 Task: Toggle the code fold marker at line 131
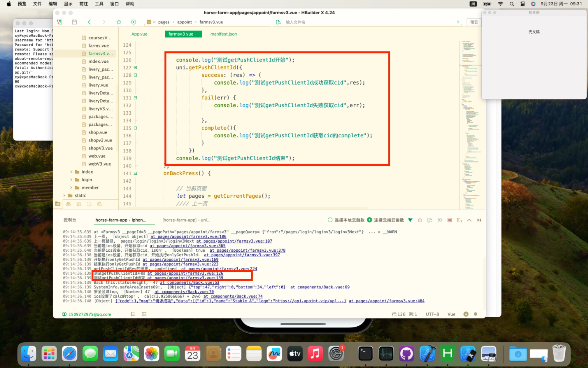(135, 98)
